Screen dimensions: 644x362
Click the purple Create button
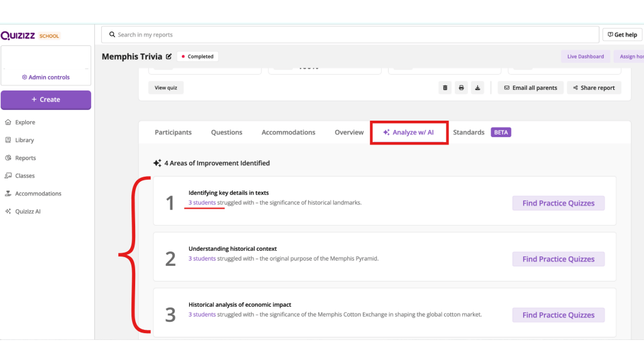(x=46, y=100)
